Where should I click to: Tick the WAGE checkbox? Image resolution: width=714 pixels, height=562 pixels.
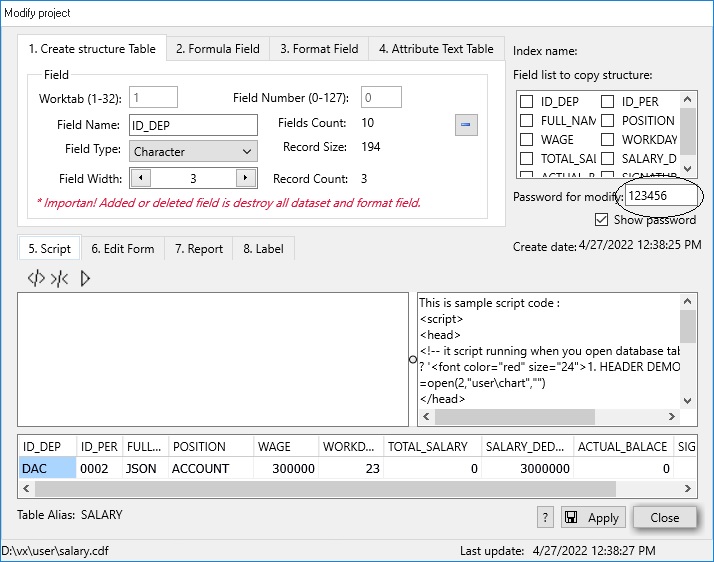(x=526, y=139)
